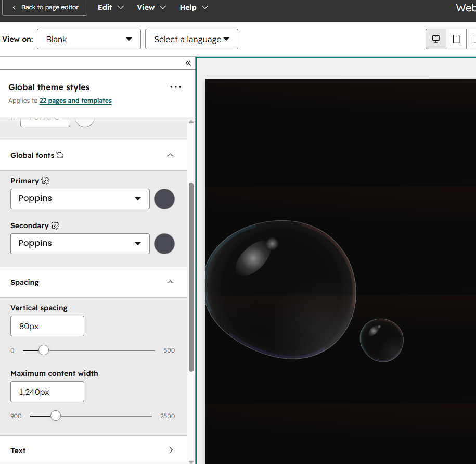This screenshot has height=464, width=476.
Task: Click the small bubble in preview
Action: click(x=382, y=341)
